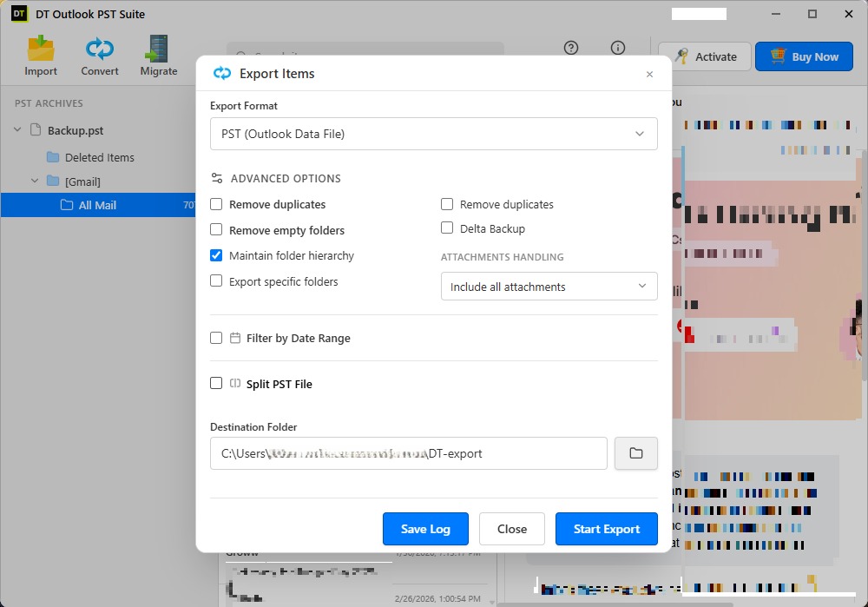Image resolution: width=868 pixels, height=607 pixels.
Task: Click the Destination Folder path field
Action: coord(409,453)
